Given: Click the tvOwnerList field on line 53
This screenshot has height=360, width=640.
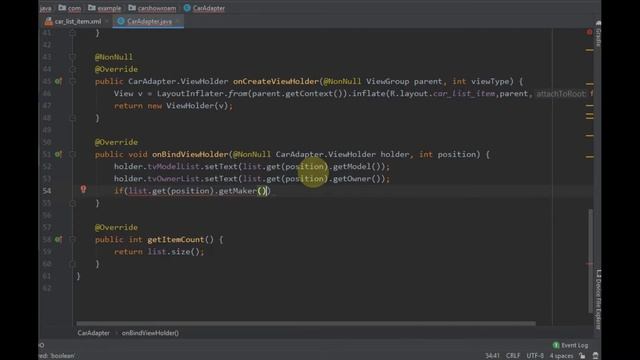Looking at the screenshot, I should coord(173,179).
